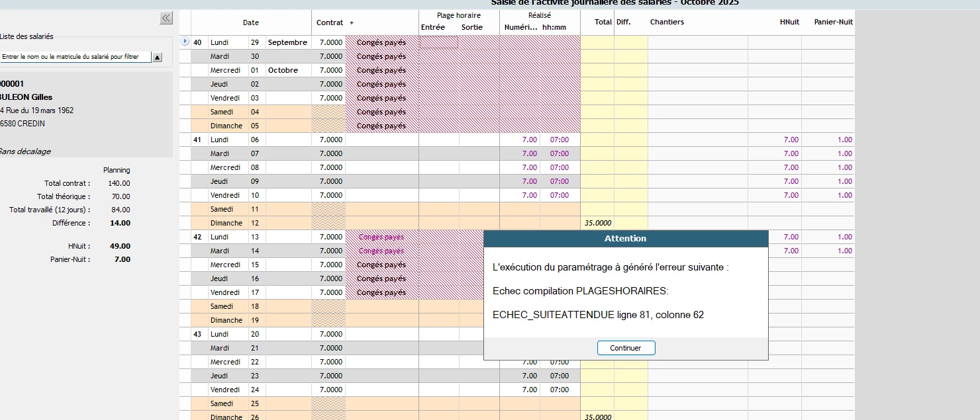
Task: Select HNuit 7.00 on Mardi 14 row
Action: (791, 251)
